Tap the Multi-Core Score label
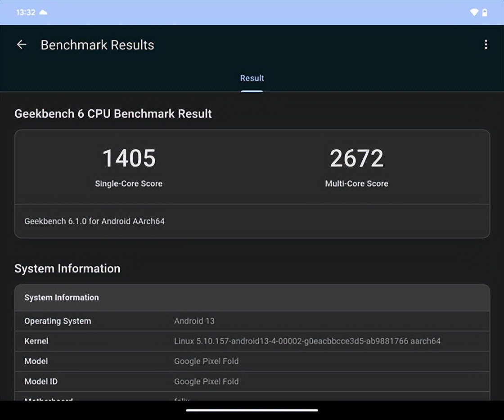The image size is (504, 420). pos(356,183)
